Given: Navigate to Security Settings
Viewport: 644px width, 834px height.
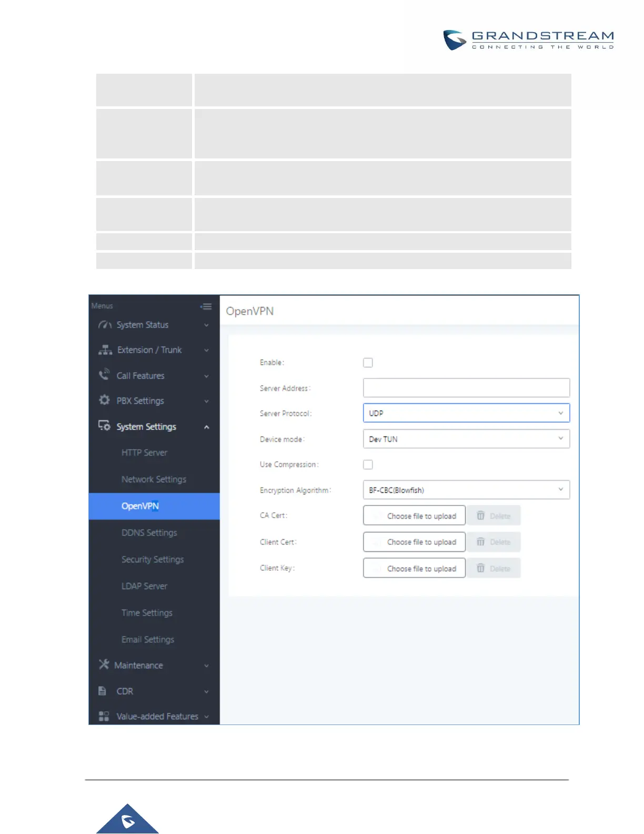Looking at the screenshot, I should (153, 560).
